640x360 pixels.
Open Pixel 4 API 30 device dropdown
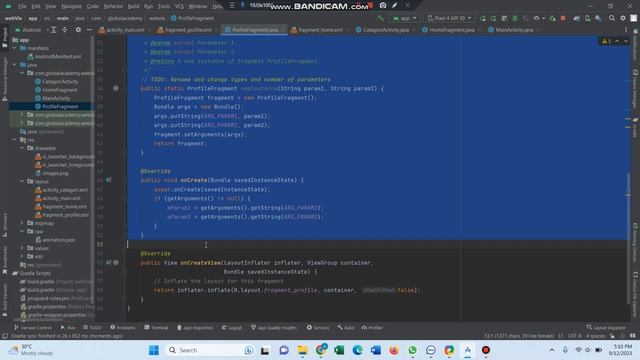click(x=449, y=18)
